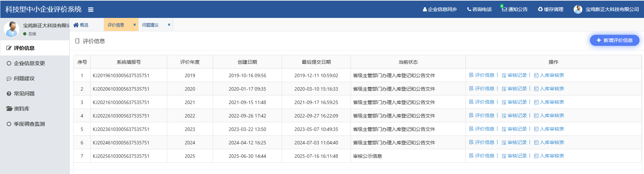
Task: Open 常见问题 help in sidebar
Action: (x=24, y=94)
